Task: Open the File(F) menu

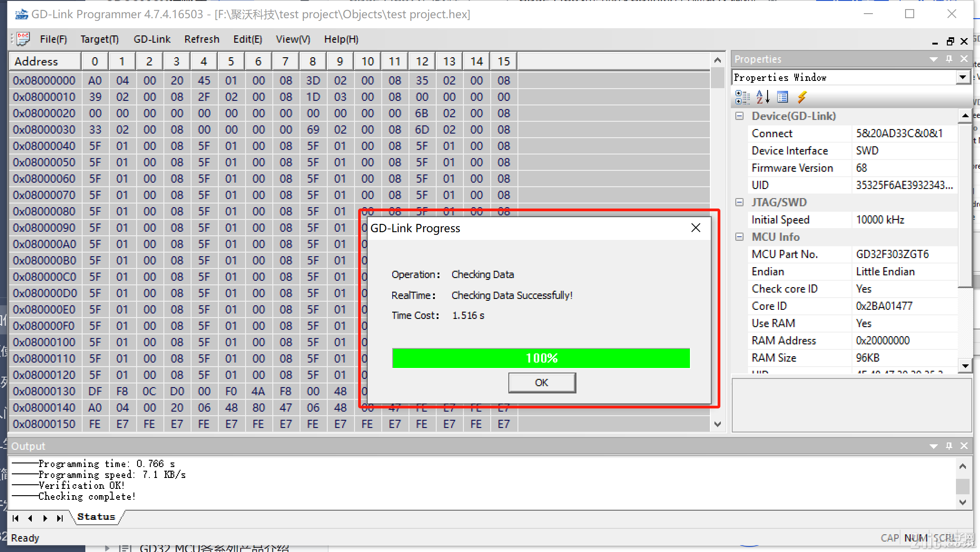Action: (x=54, y=40)
